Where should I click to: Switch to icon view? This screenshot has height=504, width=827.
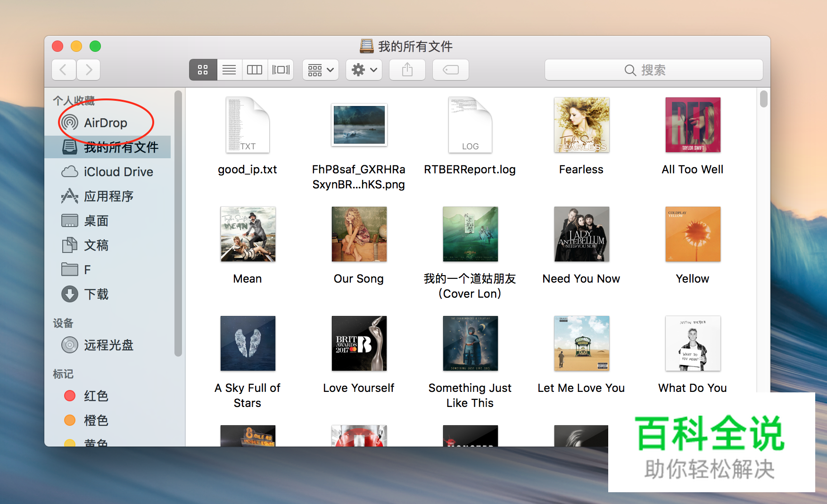point(203,70)
